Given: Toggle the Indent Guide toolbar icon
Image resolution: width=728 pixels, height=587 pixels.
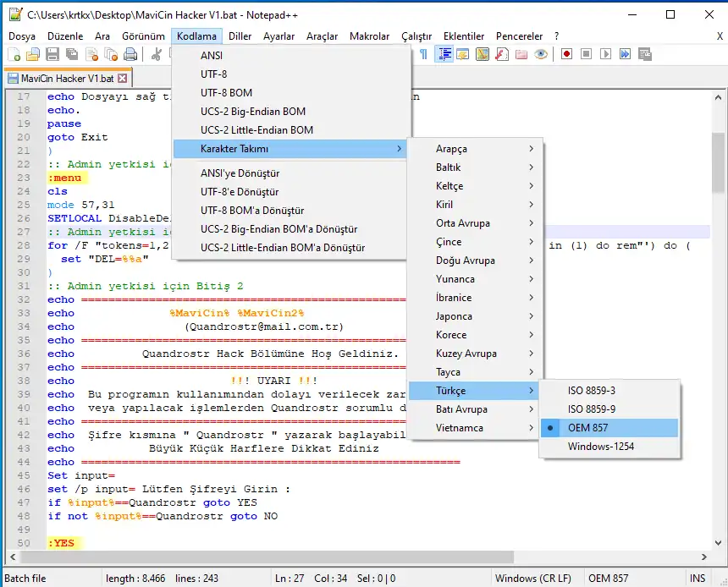Looking at the screenshot, I should [444, 54].
